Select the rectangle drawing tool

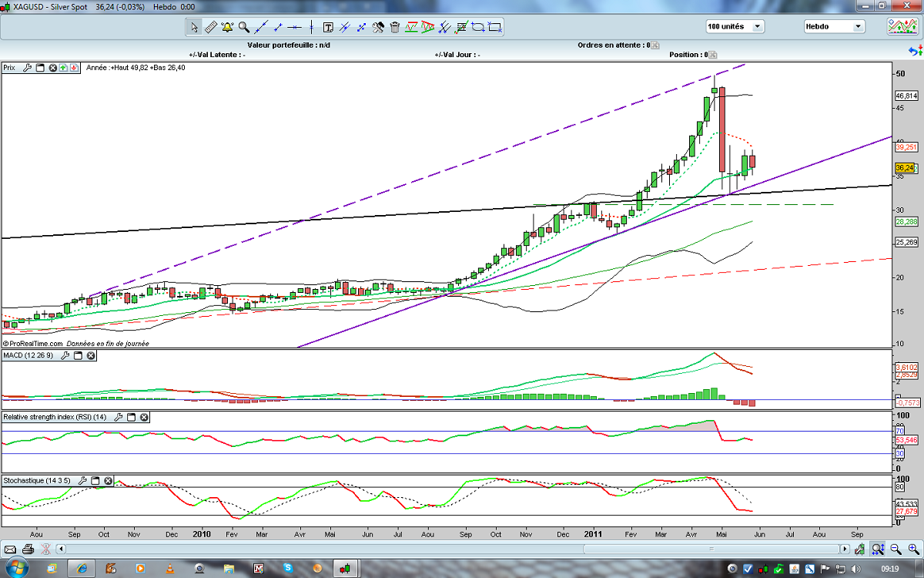click(x=495, y=28)
